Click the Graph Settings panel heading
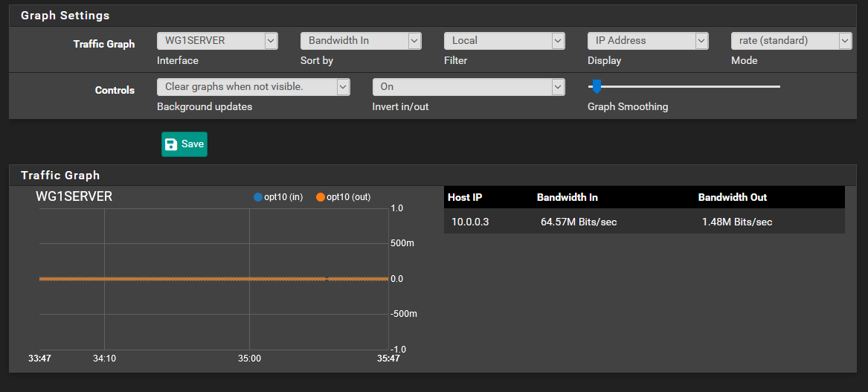The width and height of the screenshot is (868, 392). [x=65, y=16]
